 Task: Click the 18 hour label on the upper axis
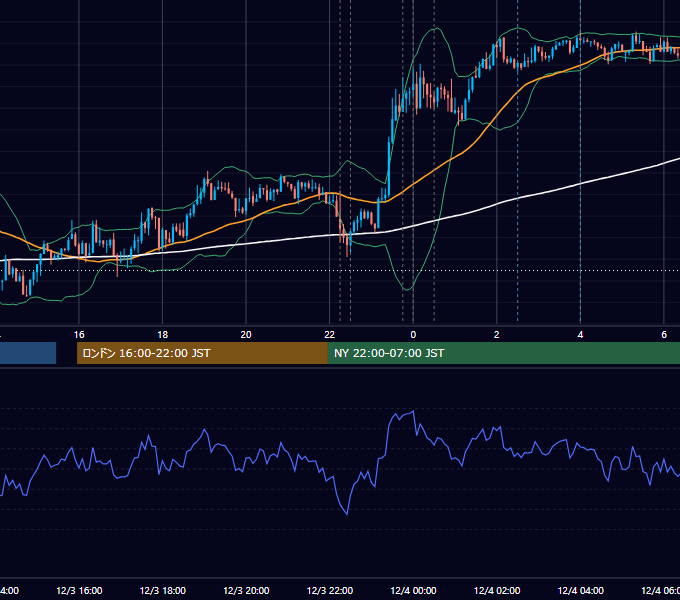point(163,335)
